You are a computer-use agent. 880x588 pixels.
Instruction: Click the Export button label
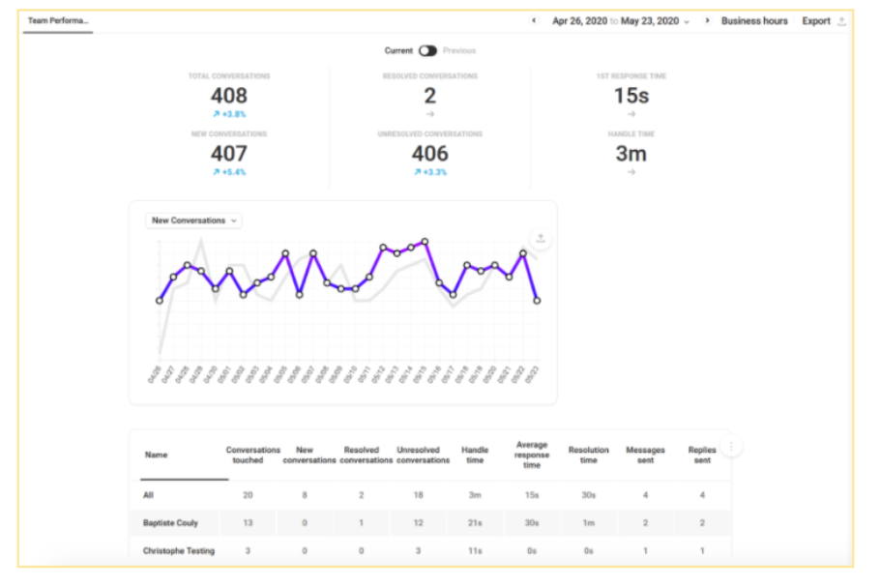point(815,20)
